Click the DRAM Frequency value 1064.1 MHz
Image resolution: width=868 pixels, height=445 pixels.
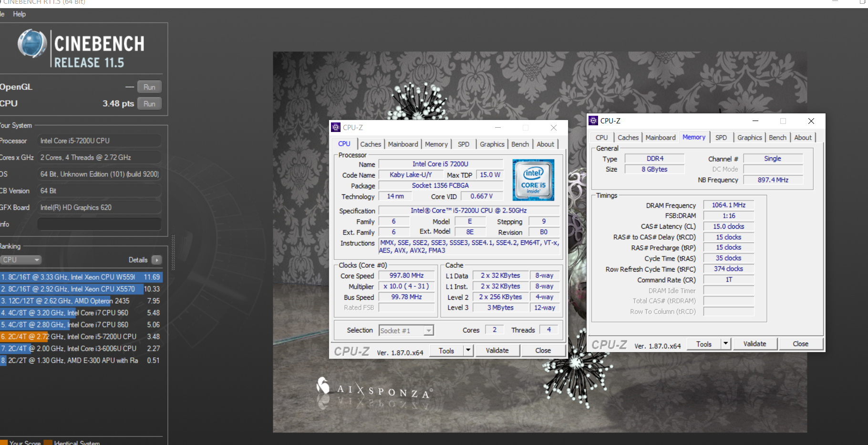728,205
